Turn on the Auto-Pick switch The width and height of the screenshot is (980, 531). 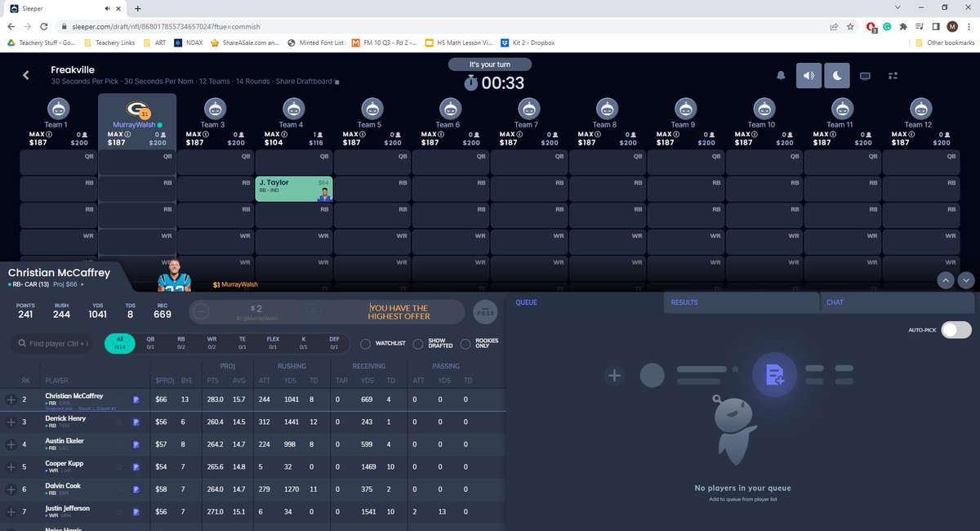(x=956, y=330)
